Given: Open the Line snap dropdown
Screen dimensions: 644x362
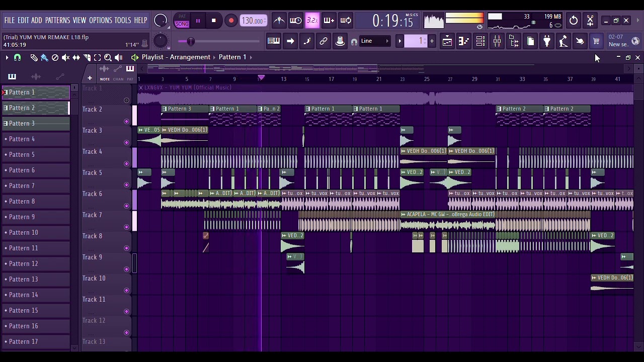Looking at the screenshot, I should click(375, 41).
